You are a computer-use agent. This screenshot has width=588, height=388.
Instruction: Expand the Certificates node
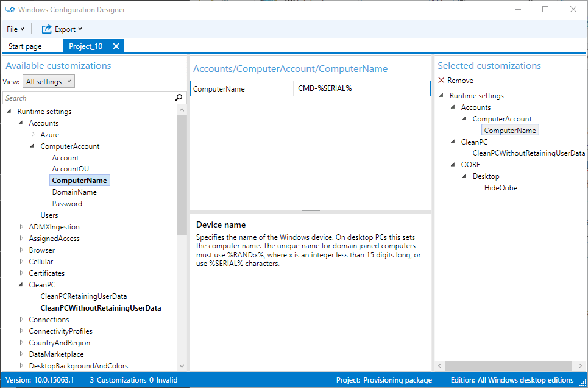pos(21,273)
